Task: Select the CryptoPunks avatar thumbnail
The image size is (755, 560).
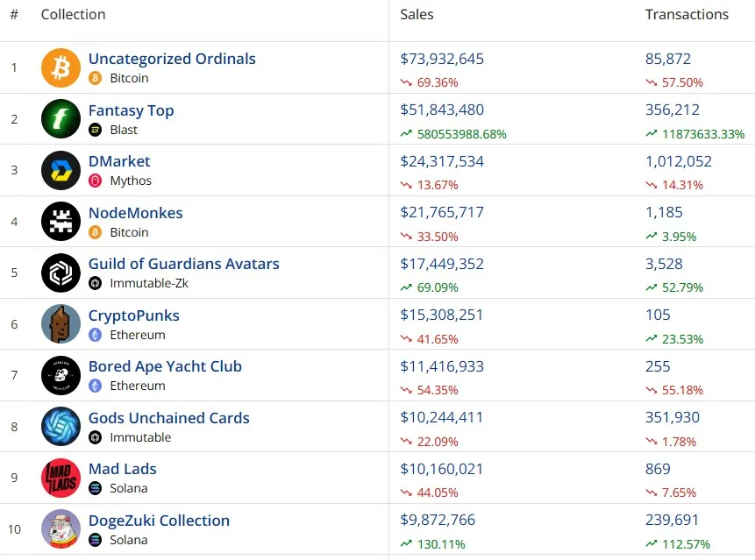Action: coord(61,323)
